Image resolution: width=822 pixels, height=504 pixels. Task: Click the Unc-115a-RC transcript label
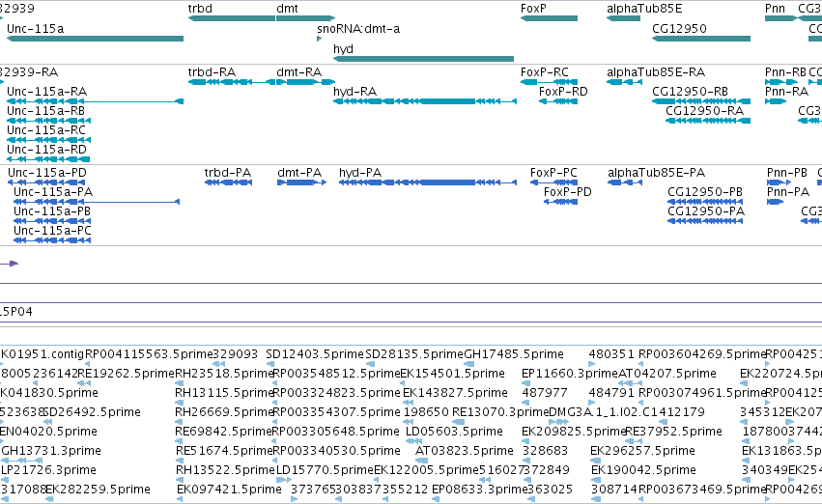pyautogui.click(x=46, y=130)
